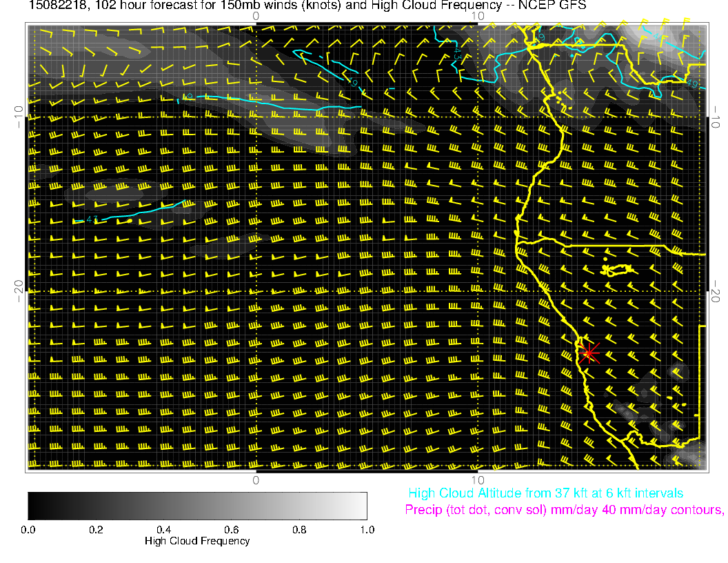Click the top axis longitude label 0

tap(256, 15)
